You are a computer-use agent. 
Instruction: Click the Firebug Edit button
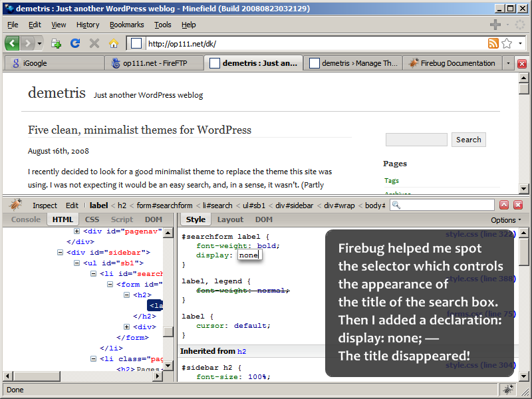click(x=72, y=205)
